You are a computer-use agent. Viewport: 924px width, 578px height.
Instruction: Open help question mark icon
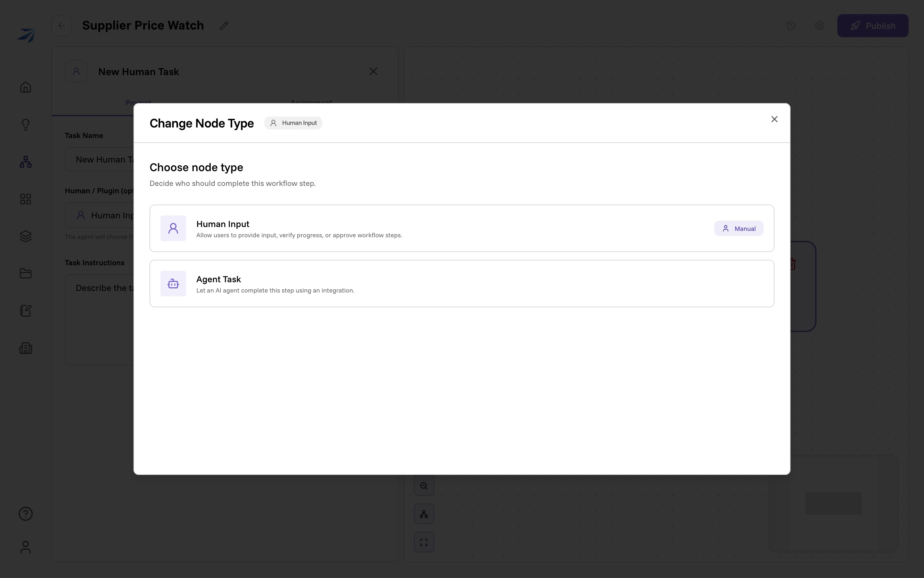(x=26, y=514)
